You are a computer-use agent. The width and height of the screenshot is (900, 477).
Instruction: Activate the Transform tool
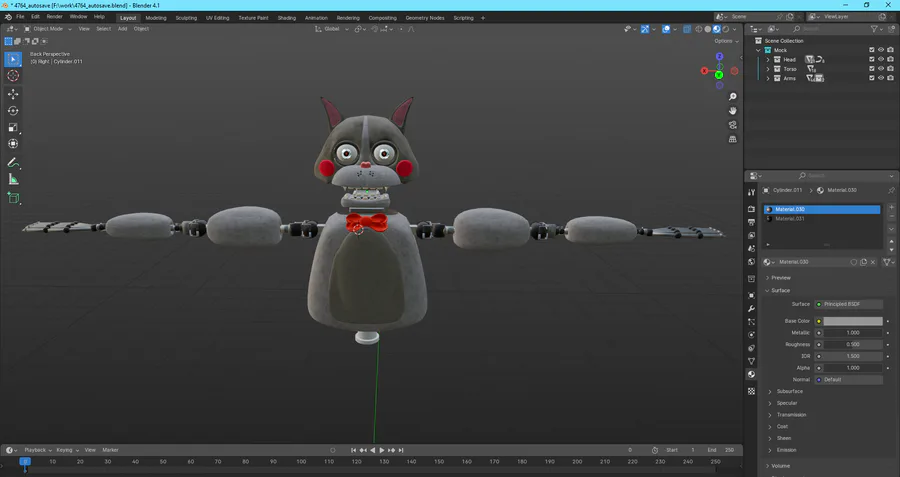(x=13, y=144)
